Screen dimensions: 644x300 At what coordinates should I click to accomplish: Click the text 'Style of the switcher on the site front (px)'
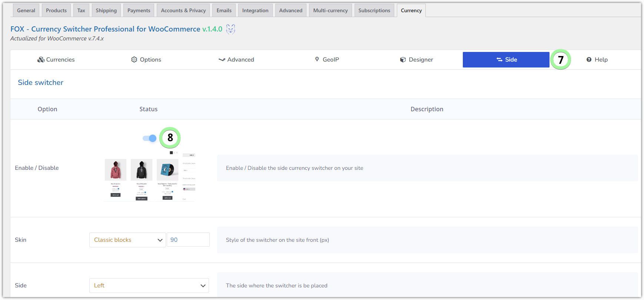278,240
